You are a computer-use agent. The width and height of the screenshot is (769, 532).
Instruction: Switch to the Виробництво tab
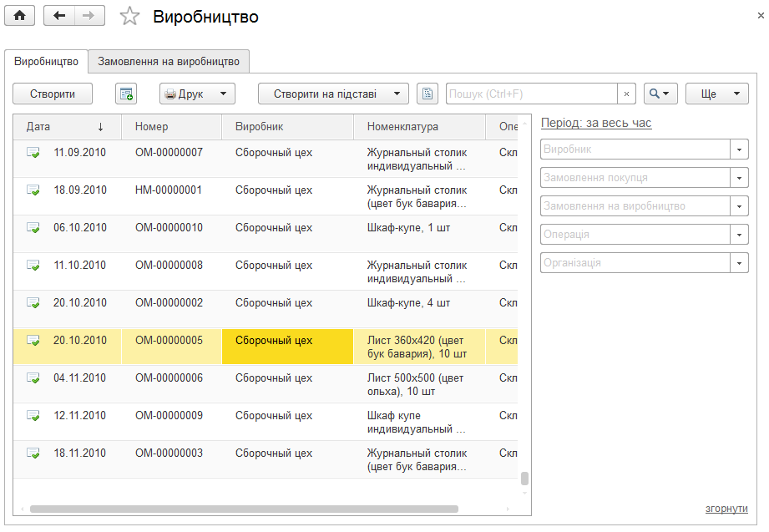[46, 62]
